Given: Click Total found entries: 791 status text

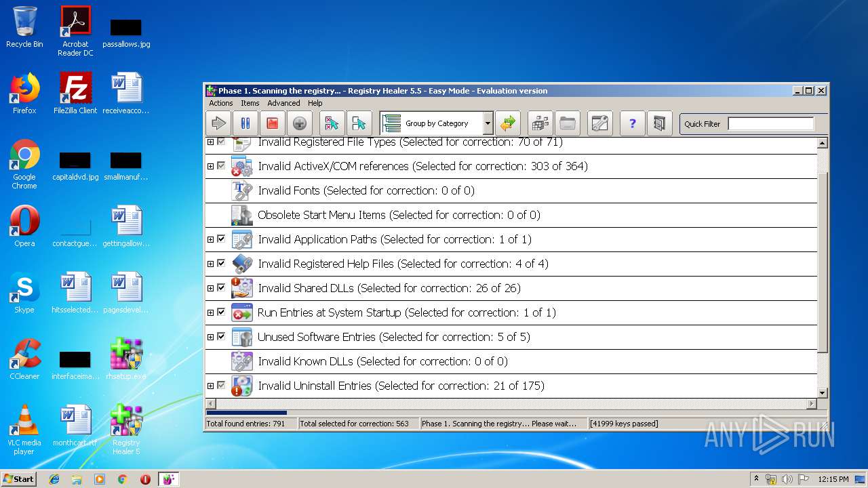Looking at the screenshot, I should 245,424.
